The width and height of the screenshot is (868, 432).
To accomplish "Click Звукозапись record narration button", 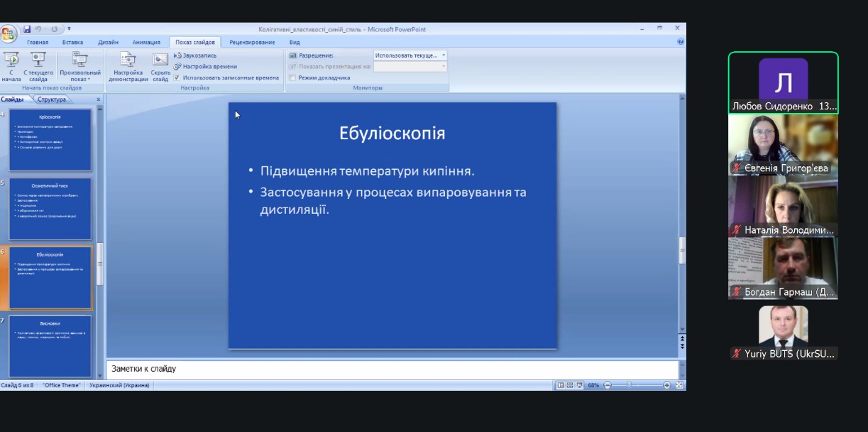I will [195, 55].
